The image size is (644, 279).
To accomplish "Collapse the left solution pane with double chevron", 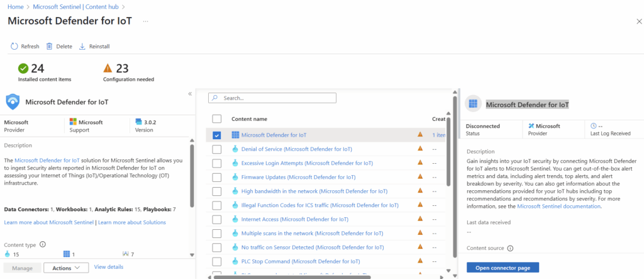I will (190, 94).
